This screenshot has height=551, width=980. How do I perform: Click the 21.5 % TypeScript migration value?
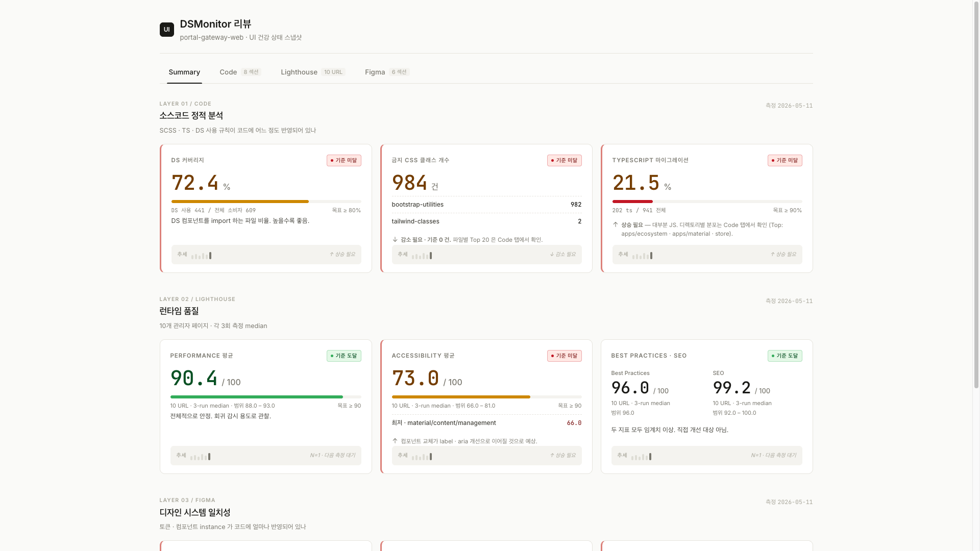click(642, 183)
